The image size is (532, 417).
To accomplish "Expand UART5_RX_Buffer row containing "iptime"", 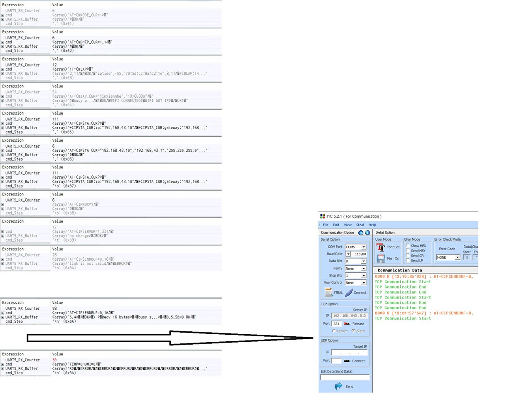I will coord(2,74).
